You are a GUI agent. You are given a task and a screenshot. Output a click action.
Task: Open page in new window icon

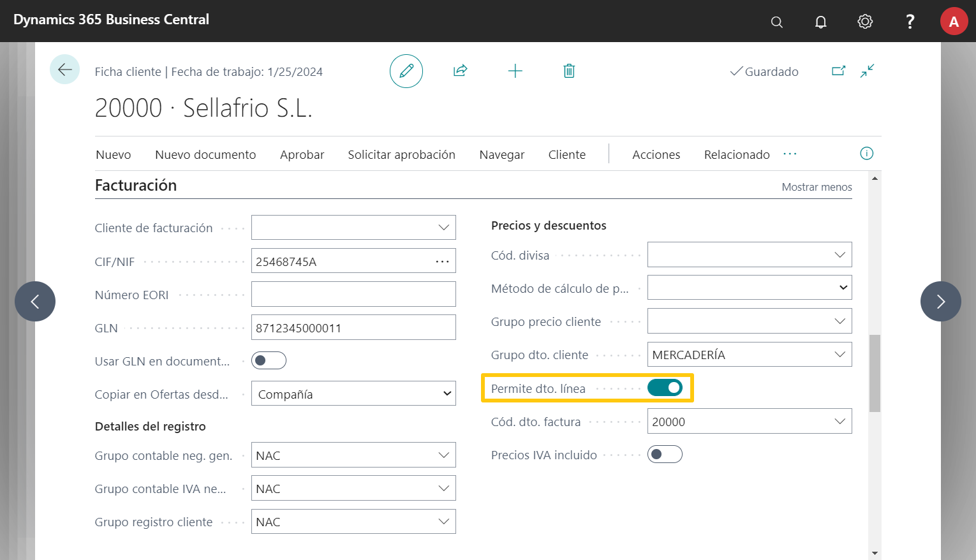838,71
